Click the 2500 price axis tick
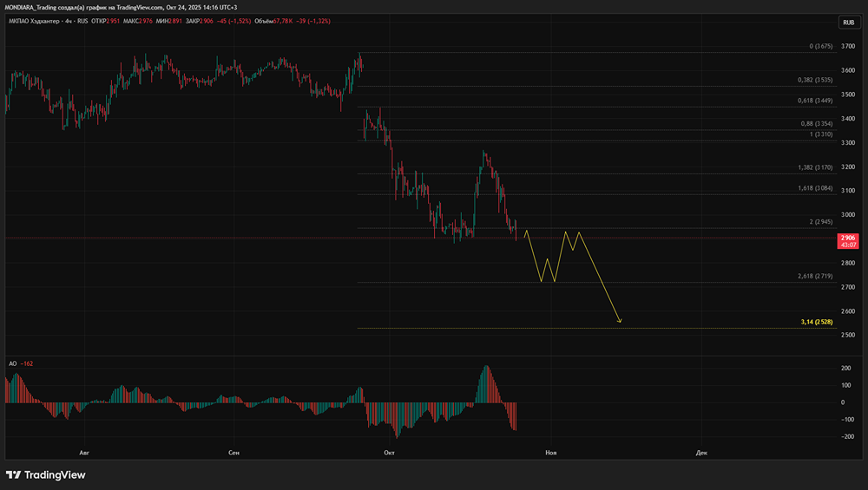This screenshot has width=868, height=490. pyautogui.click(x=847, y=335)
